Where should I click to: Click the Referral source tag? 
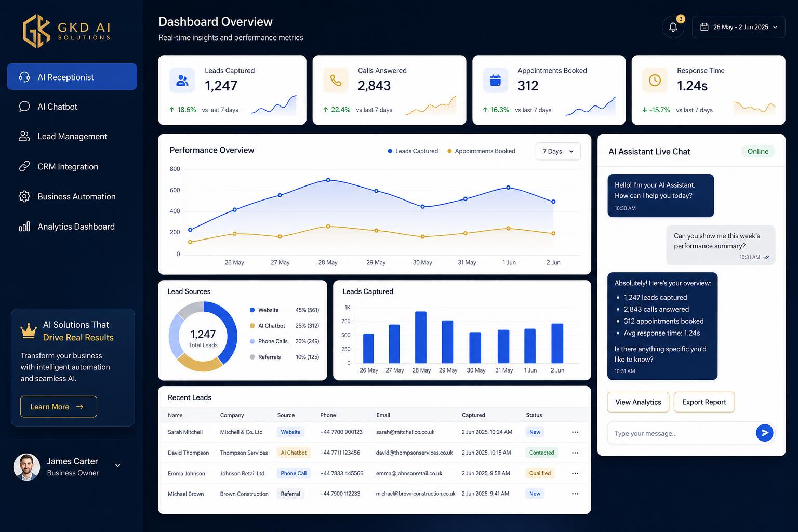coord(290,494)
